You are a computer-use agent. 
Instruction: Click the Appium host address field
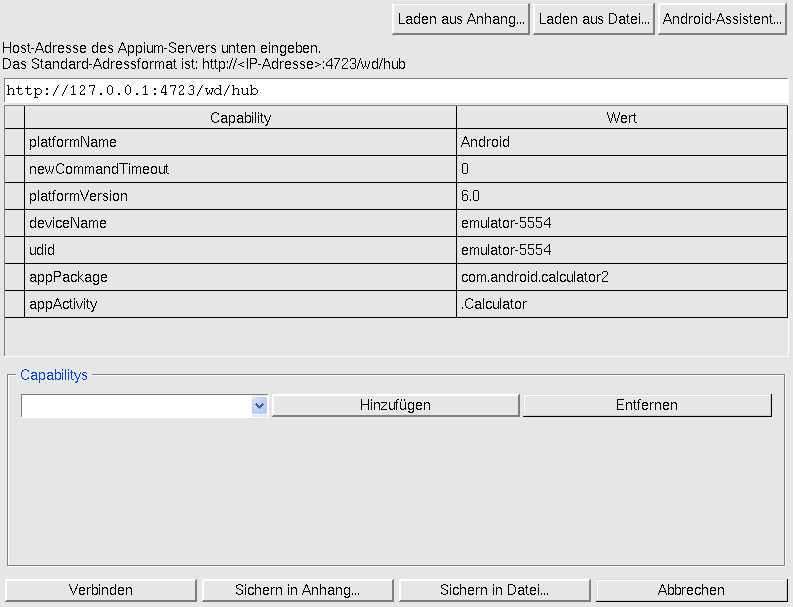396,90
